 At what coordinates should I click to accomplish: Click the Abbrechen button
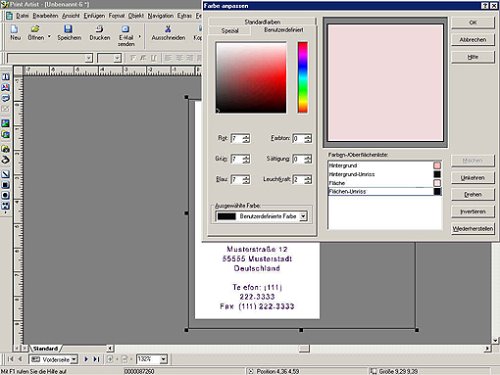tap(473, 40)
